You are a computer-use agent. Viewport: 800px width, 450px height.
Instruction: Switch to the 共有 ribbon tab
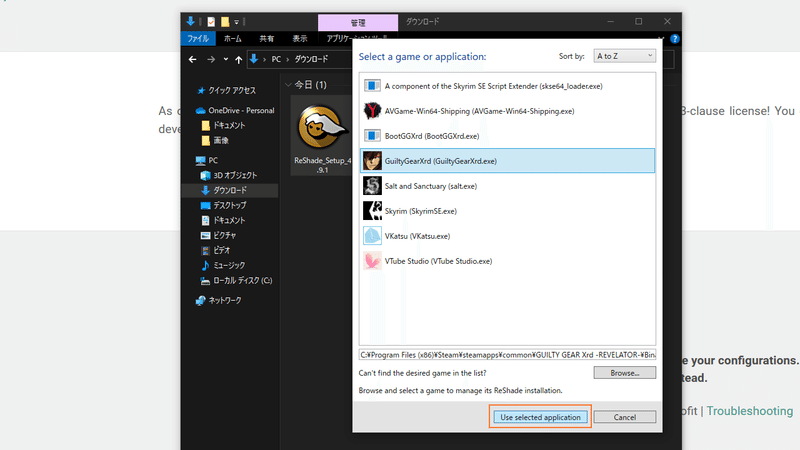(x=266, y=39)
